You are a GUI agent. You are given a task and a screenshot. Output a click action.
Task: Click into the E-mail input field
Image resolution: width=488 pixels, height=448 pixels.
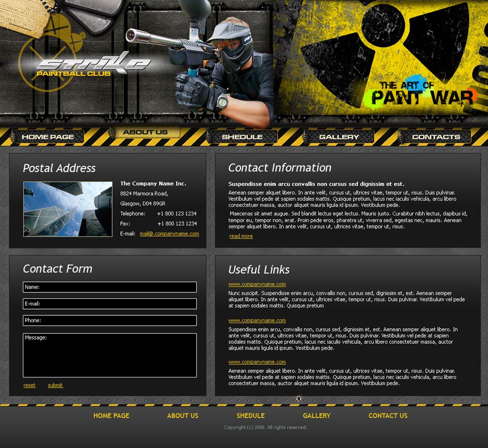pos(110,304)
